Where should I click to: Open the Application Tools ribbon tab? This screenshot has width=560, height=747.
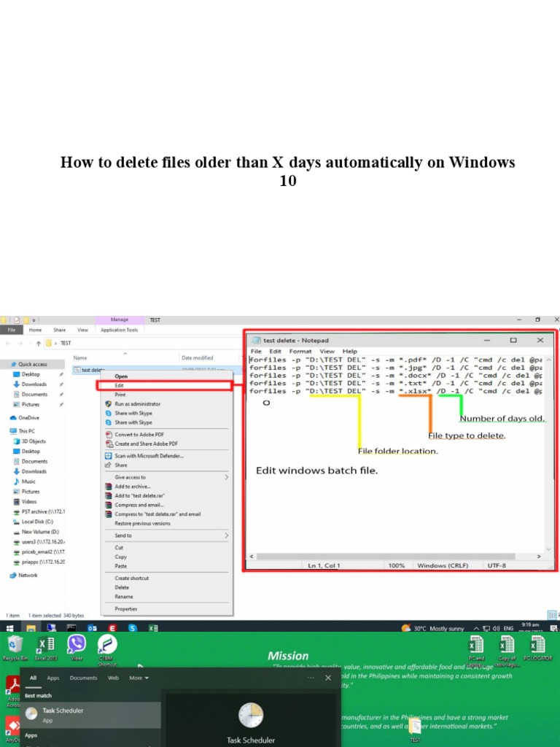pyautogui.click(x=119, y=330)
